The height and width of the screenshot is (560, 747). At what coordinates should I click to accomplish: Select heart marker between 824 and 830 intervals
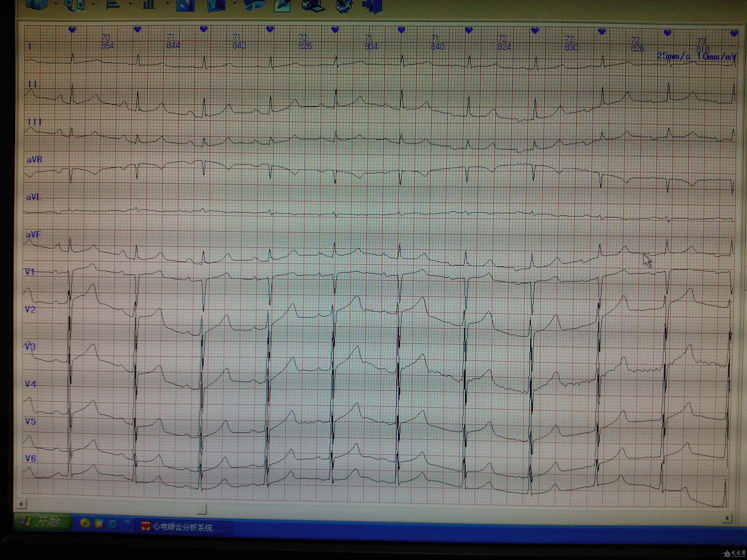(x=535, y=31)
